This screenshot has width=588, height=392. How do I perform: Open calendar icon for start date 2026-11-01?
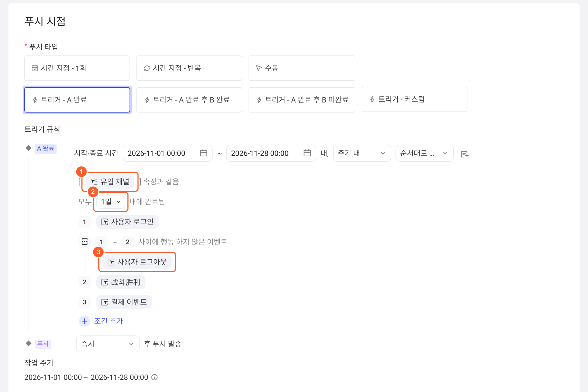point(204,153)
